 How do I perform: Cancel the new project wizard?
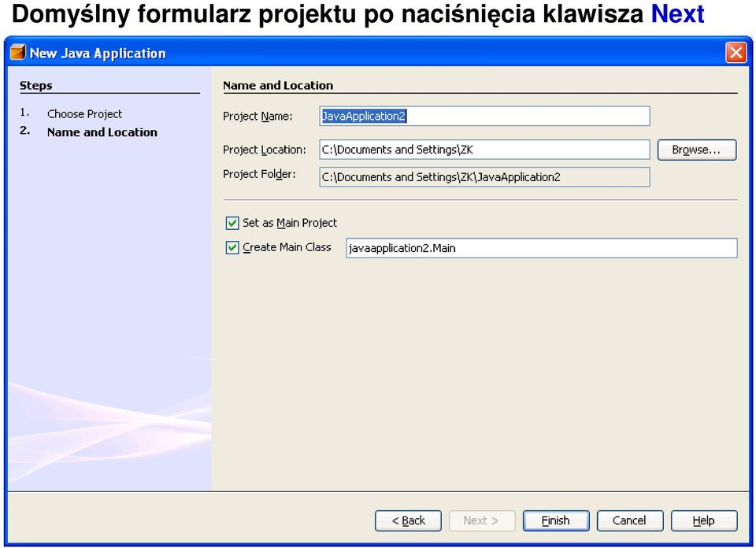point(630,520)
